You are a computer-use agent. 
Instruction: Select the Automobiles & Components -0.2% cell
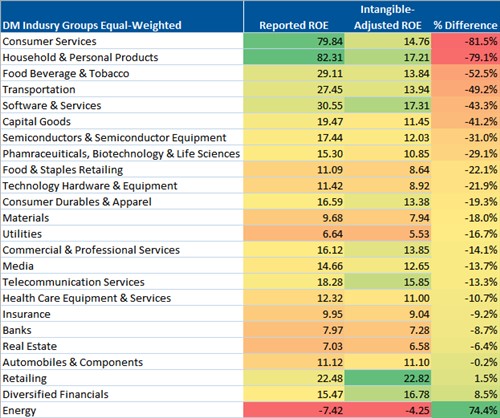click(465, 362)
